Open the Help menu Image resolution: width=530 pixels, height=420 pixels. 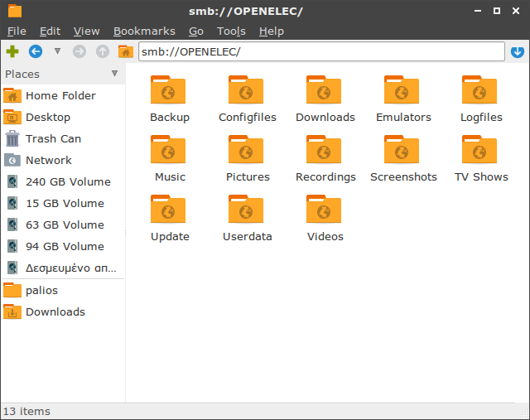272,31
